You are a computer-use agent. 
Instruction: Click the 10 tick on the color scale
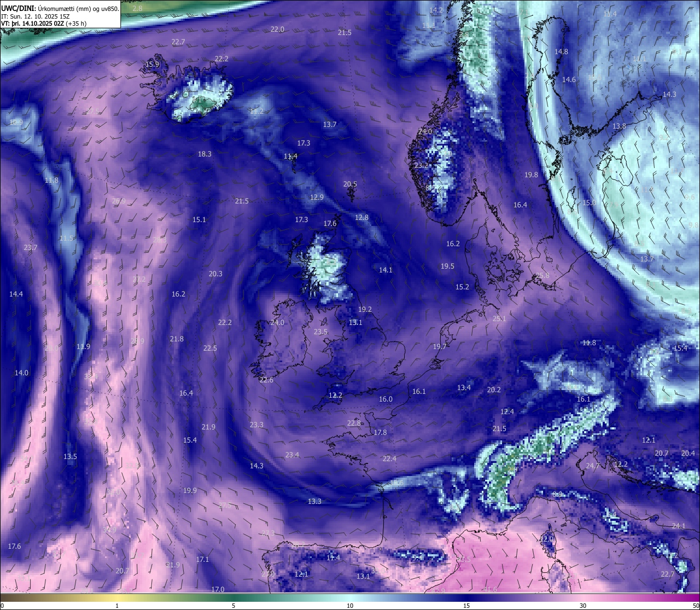coord(350,605)
